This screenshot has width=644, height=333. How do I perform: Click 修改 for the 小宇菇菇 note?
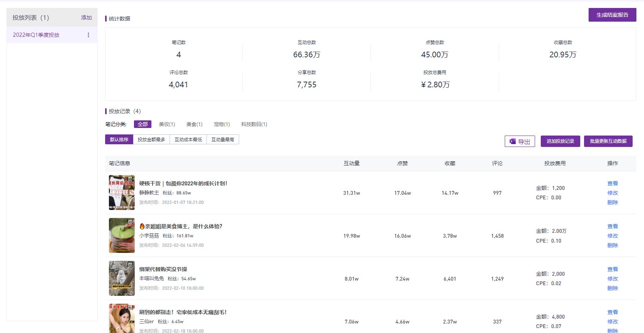[x=613, y=236]
